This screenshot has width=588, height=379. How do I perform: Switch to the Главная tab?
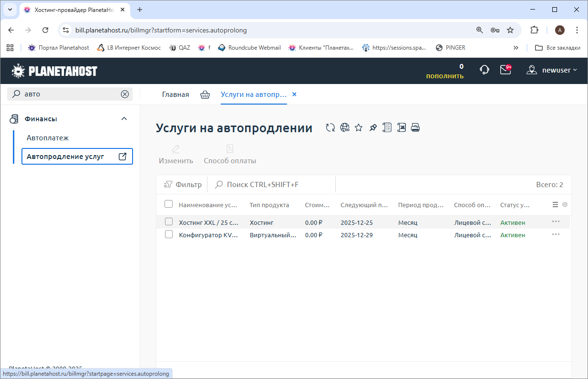[x=175, y=95]
